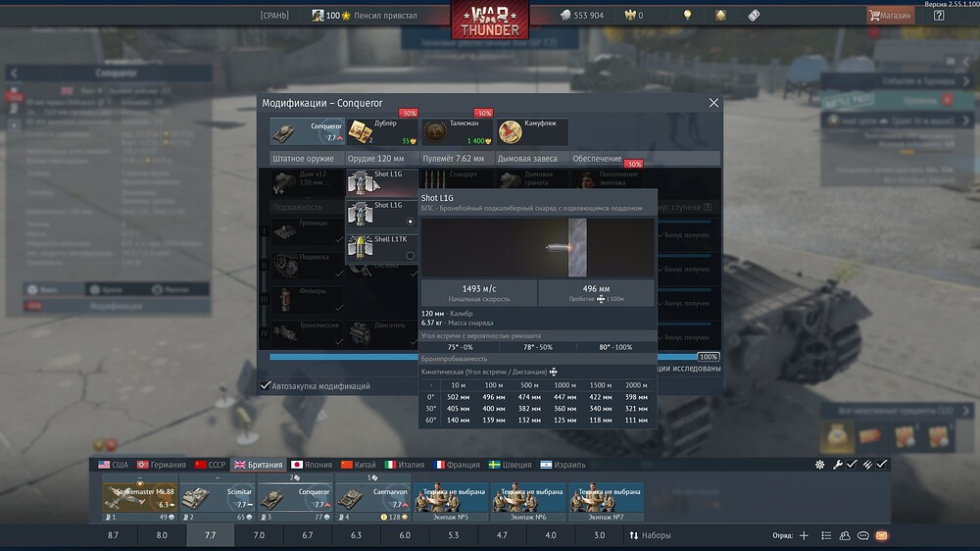Click the Подвеска suspension modification

click(x=308, y=265)
